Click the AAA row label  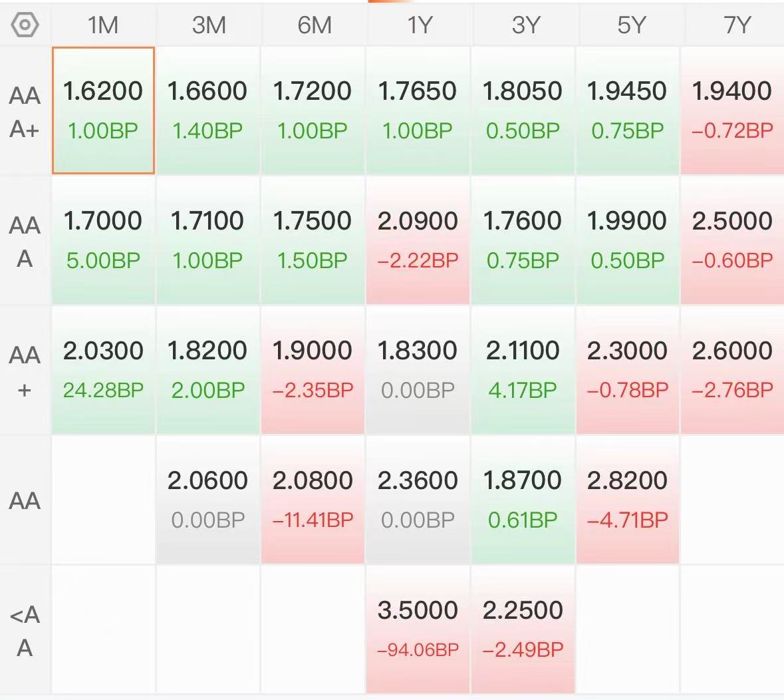click(x=25, y=242)
